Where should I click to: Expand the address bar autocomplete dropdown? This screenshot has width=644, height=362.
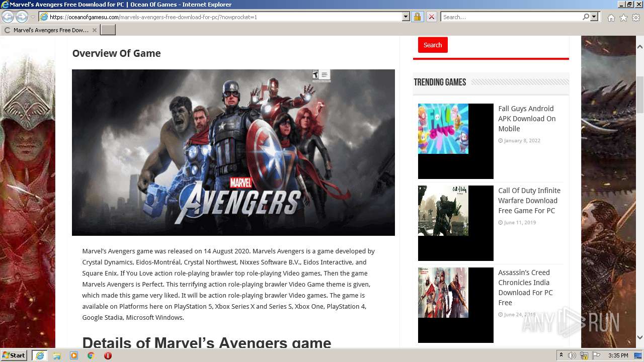coord(406,17)
